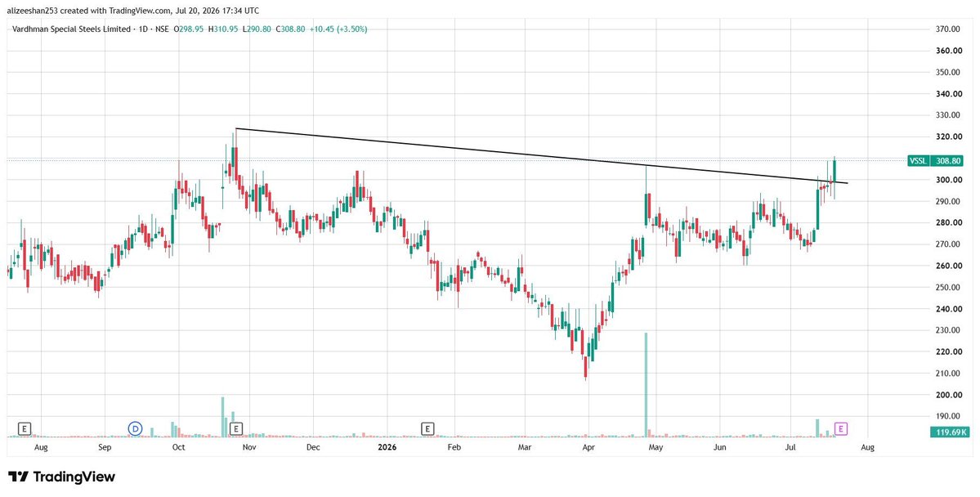
Task: Open the earnings E marker above Aug at chart start
Action: click(25, 429)
